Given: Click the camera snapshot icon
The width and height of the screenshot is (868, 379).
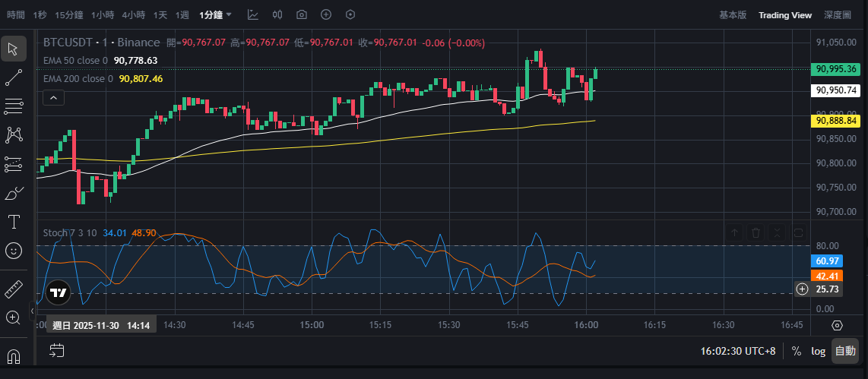Looking at the screenshot, I should tap(302, 14).
